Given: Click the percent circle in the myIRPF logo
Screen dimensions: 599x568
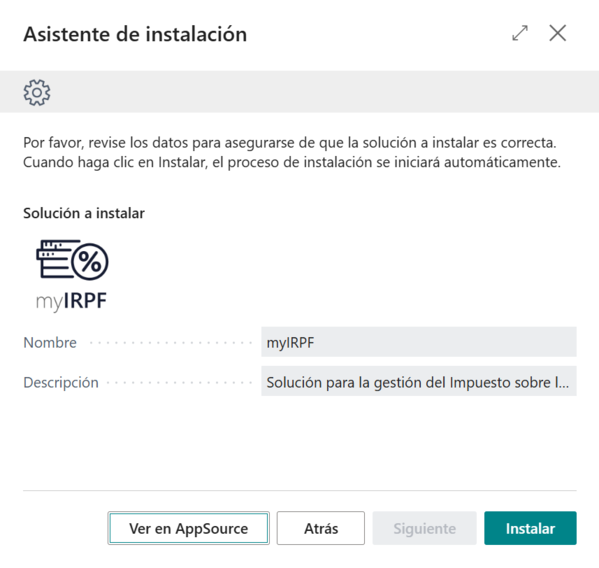Looking at the screenshot, I should [90, 262].
